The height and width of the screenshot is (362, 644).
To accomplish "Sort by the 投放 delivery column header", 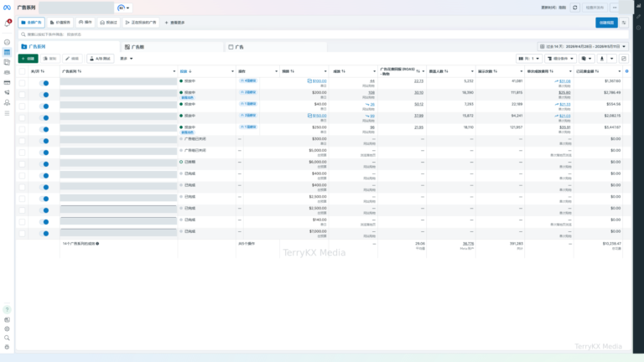I will tap(185, 71).
